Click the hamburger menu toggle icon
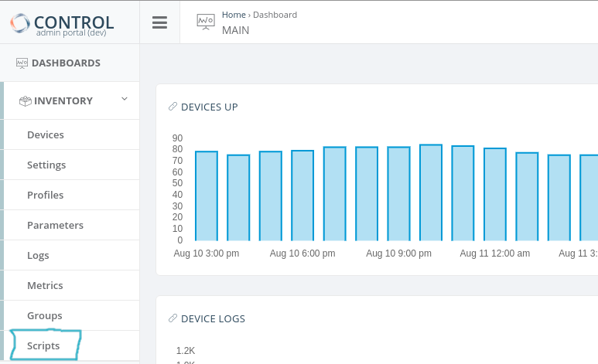The width and height of the screenshot is (598, 364). pyautogui.click(x=159, y=22)
